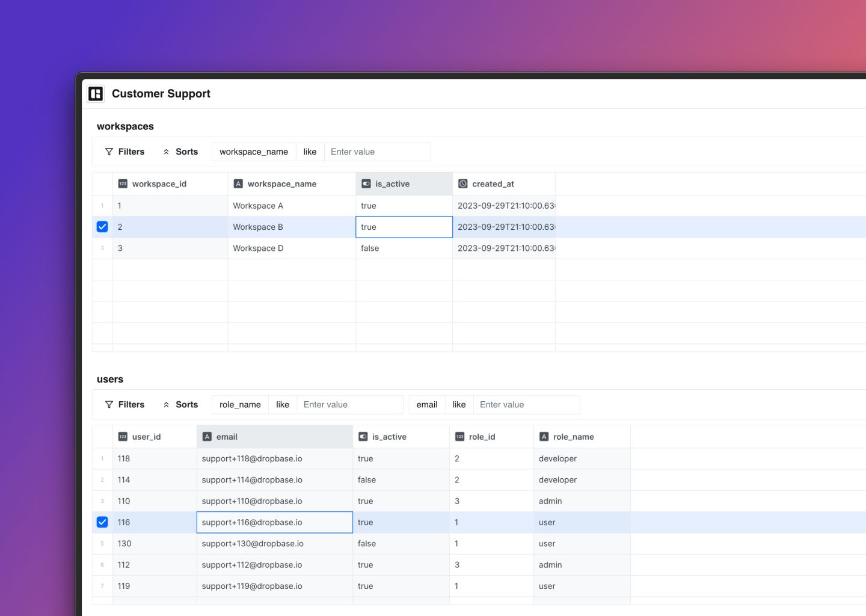Click the Sorts button in the workspaces section

click(x=181, y=152)
